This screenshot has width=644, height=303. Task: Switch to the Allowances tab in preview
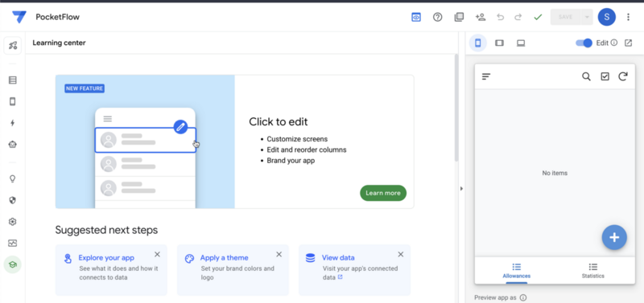pos(517,271)
